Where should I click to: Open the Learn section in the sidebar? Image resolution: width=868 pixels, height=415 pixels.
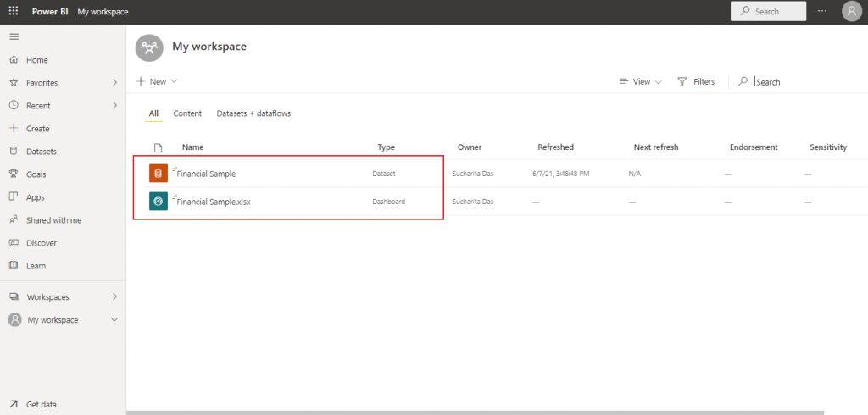coord(36,266)
